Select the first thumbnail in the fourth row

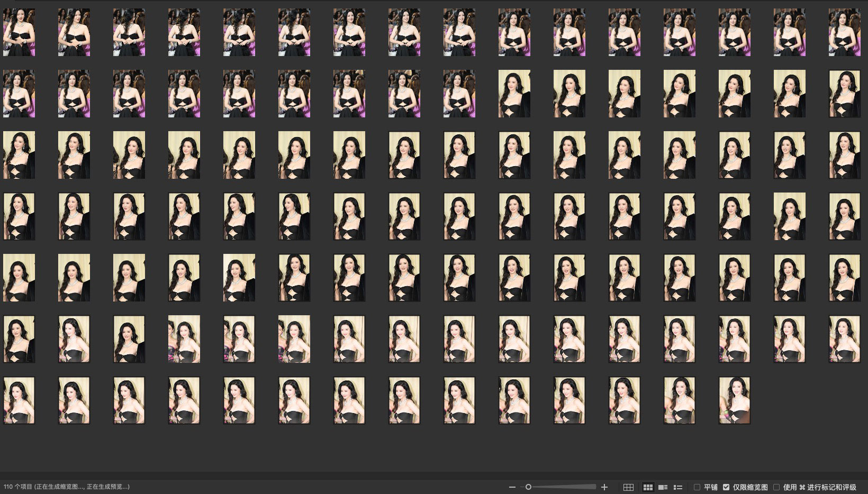pyautogui.click(x=19, y=216)
